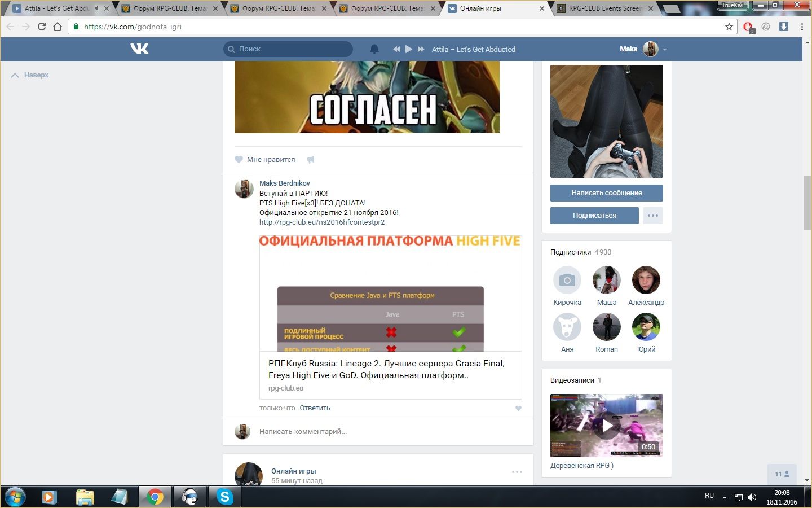Click the VK logo in header
Image resolution: width=812 pixels, height=508 pixels.
tap(139, 49)
